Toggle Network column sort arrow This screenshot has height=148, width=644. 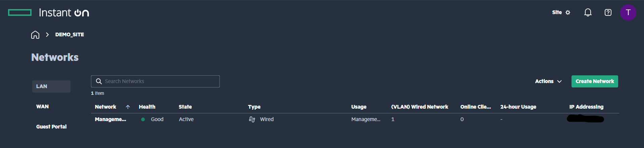tap(128, 107)
